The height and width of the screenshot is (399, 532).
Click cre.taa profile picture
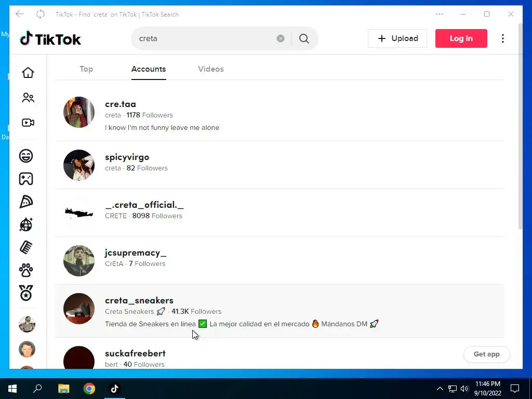click(79, 112)
